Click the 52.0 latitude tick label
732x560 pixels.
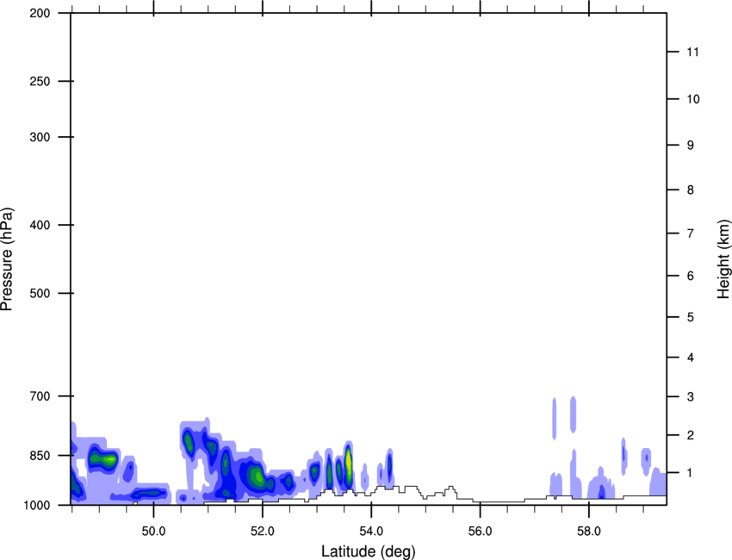click(x=263, y=532)
